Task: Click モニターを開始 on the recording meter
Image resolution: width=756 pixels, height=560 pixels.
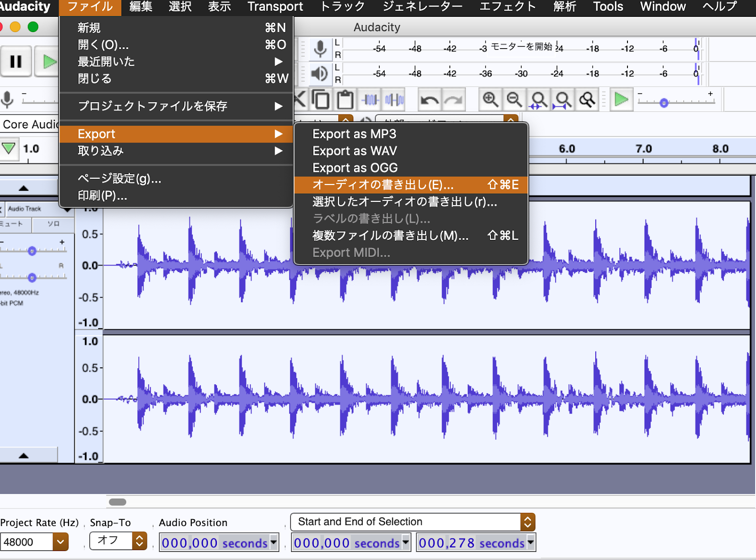Action: coord(521,46)
